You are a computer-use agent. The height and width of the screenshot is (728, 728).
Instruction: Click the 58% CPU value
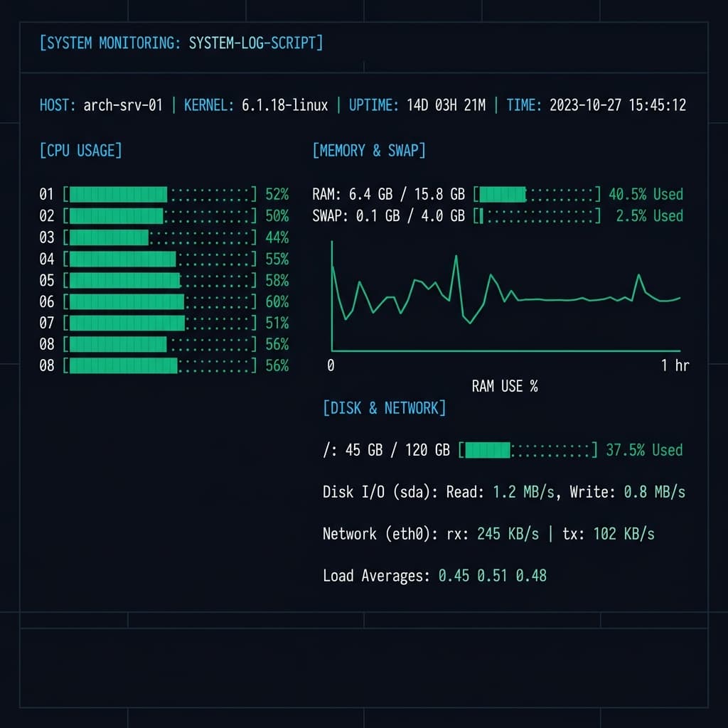277,280
